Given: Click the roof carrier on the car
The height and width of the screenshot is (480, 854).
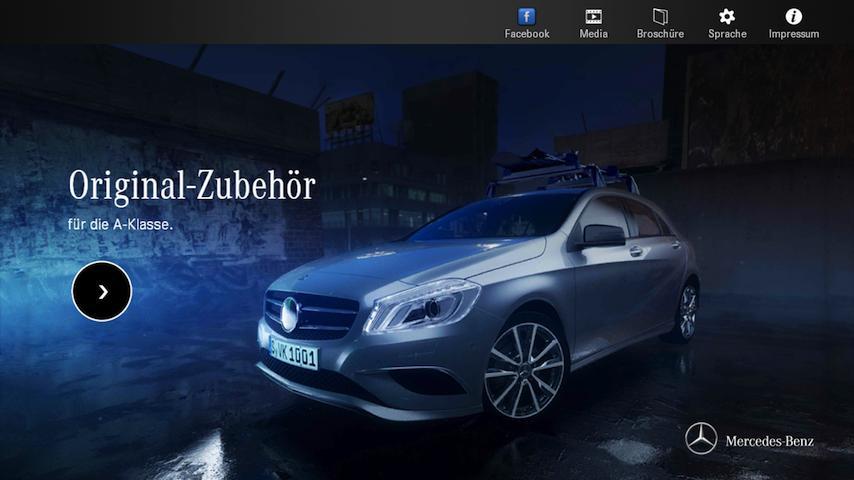Looking at the screenshot, I should coord(560,172).
